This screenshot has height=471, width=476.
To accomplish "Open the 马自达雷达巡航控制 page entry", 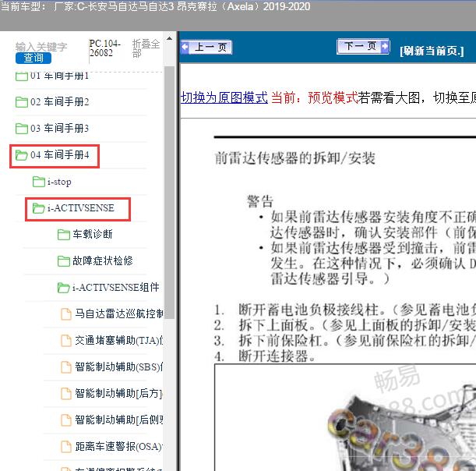I will (119, 313).
